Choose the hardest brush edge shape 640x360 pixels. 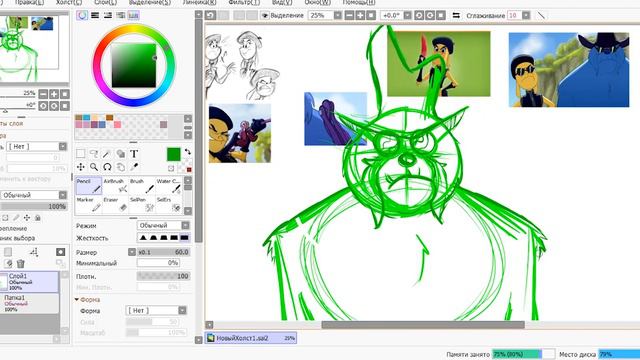(x=184, y=238)
